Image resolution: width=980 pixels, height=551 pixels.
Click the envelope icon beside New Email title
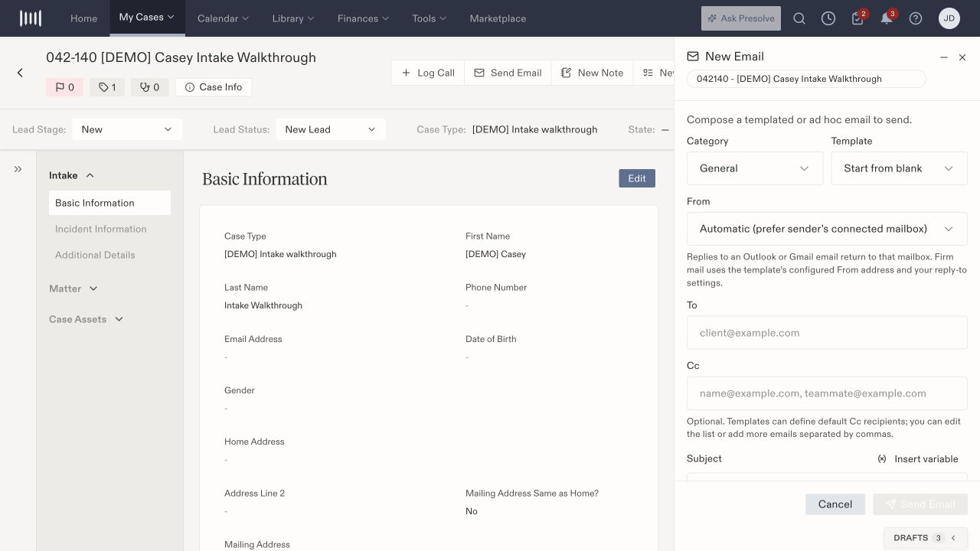(693, 57)
